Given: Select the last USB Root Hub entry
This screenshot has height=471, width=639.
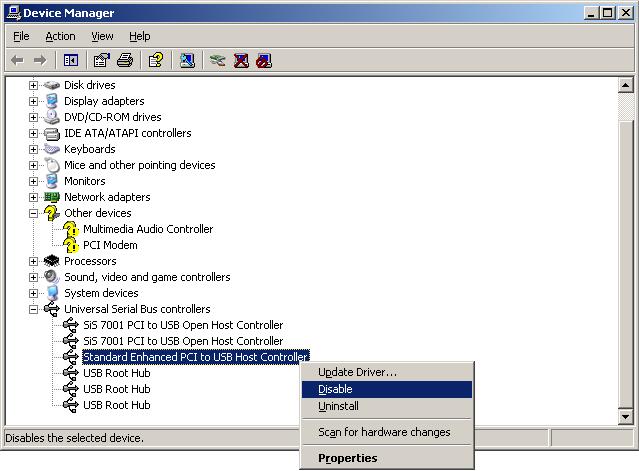Looking at the screenshot, I should (x=117, y=405).
